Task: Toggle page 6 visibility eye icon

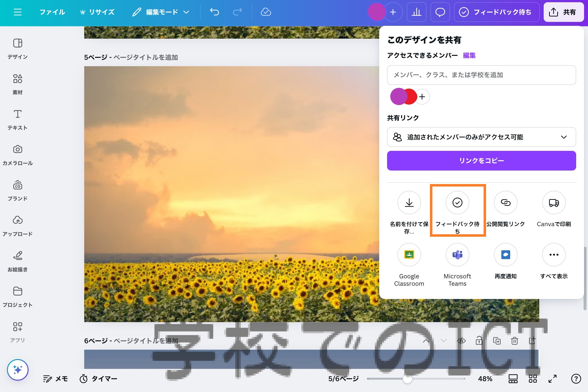Action: tap(461, 341)
